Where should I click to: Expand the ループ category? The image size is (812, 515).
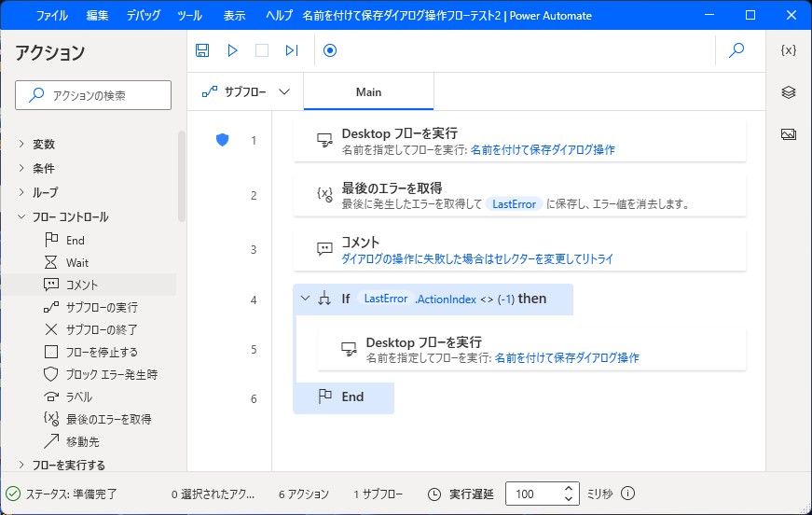(x=21, y=192)
